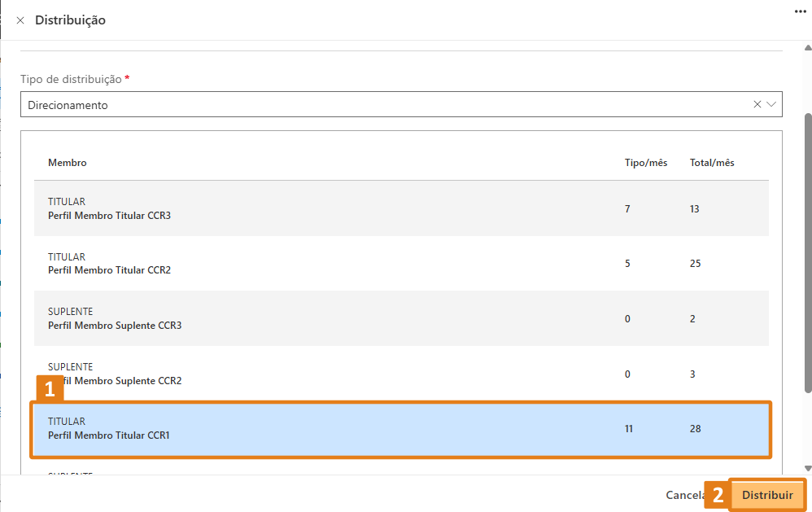Click the Direcionamento combo box field

point(382,105)
